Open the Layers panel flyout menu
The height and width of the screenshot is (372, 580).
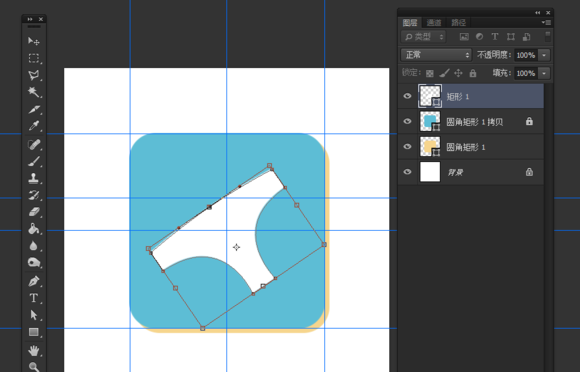click(x=546, y=23)
